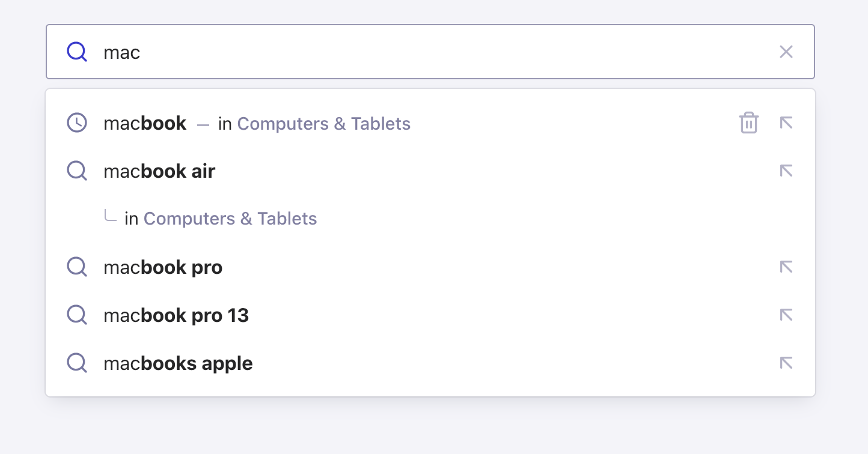Viewport: 868px width, 454px height.
Task: Click the arrow icon to fill in macbook air
Action: click(x=786, y=171)
